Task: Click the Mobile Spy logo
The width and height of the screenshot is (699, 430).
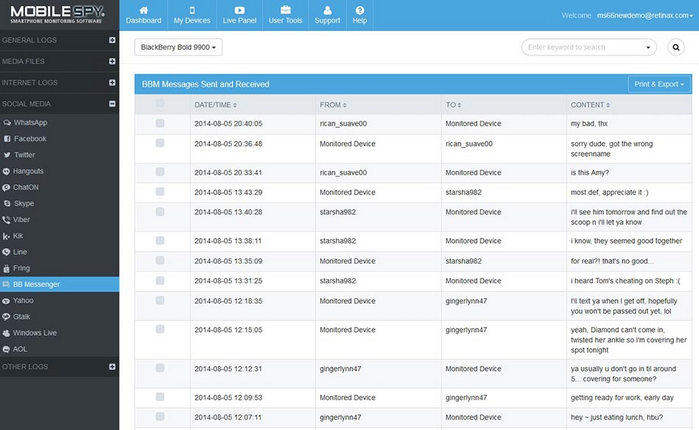Action: click(x=57, y=15)
